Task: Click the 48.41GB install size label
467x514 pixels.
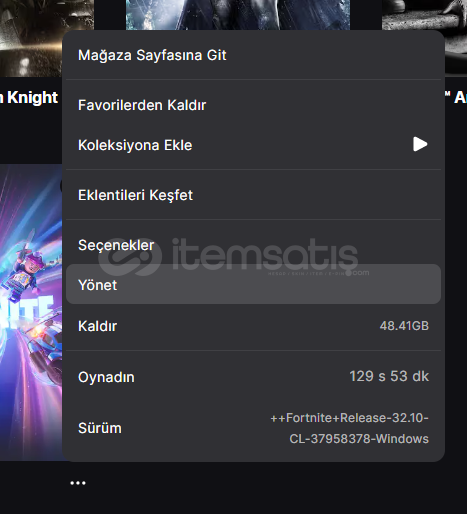Action: point(404,326)
